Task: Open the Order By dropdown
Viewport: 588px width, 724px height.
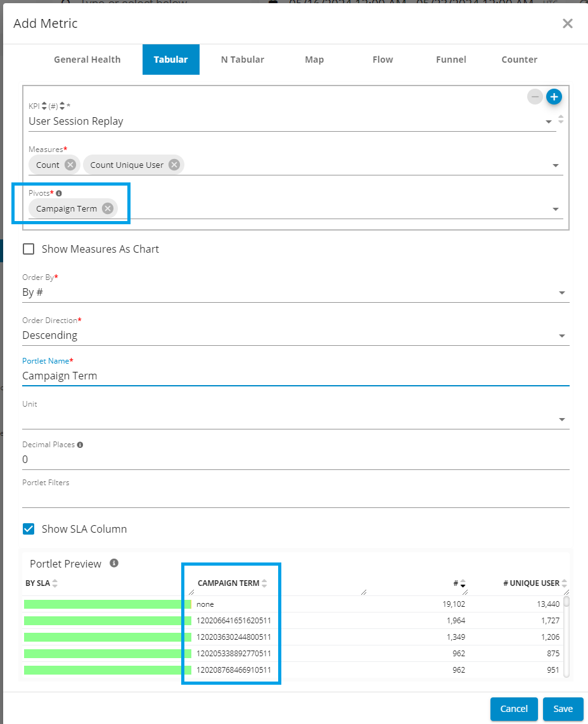Action: click(561, 293)
